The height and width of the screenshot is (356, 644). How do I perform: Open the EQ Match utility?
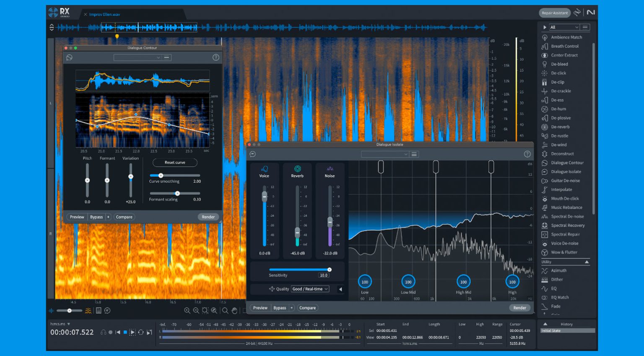[x=559, y=297]
